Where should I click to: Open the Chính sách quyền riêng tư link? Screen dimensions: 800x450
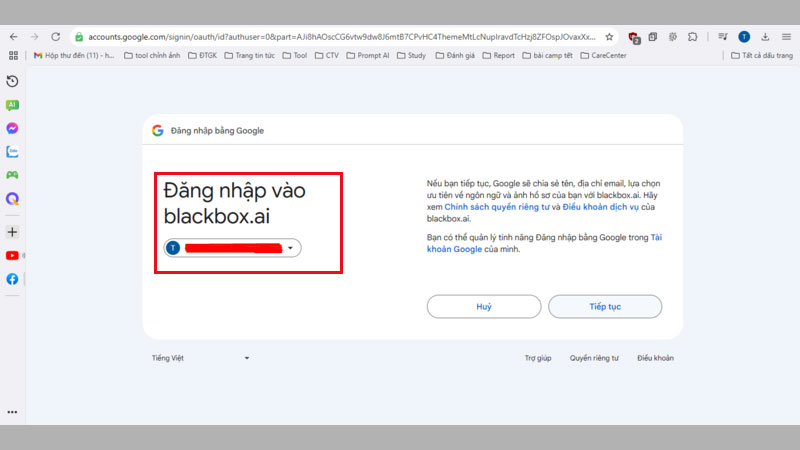point(497,207)
